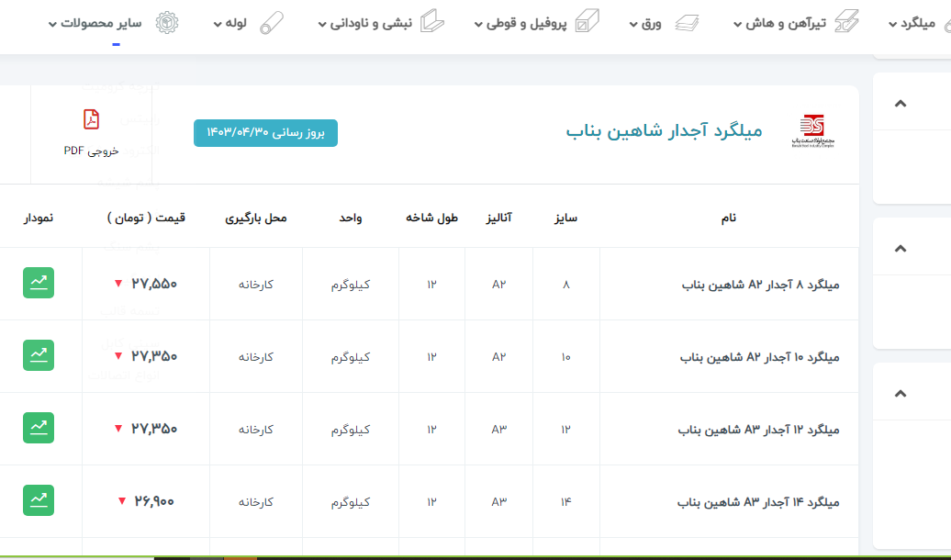Image resolution: width=951 pixels, height=560 pixels.
Task: Click the Shahin Bonab company logo
Action: 811,132
